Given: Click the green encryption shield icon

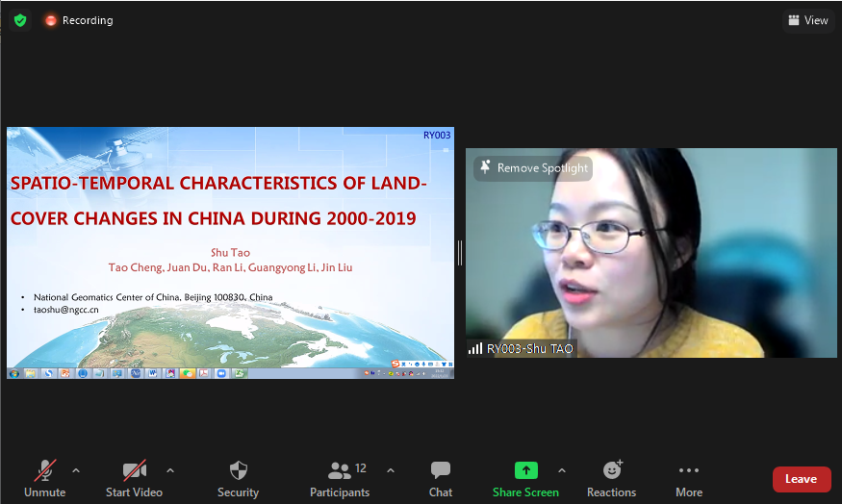Looking at the screenshot, I should pos(20,20).
